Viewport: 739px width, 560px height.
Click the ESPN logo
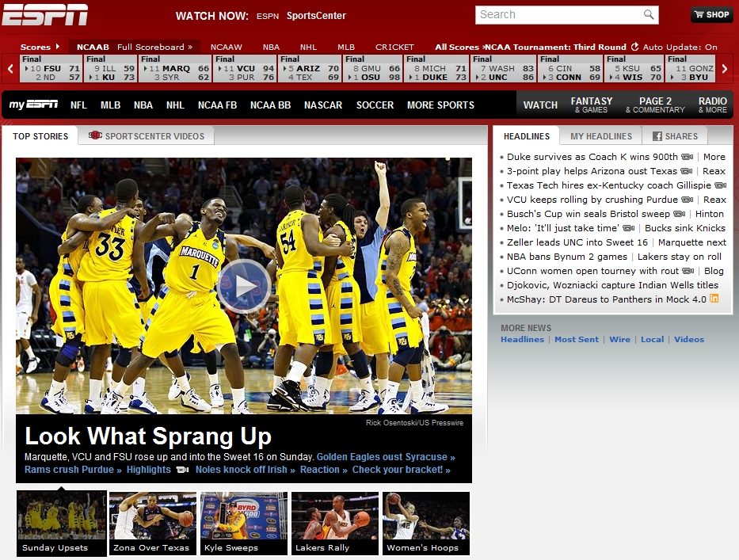click(45, 14)
